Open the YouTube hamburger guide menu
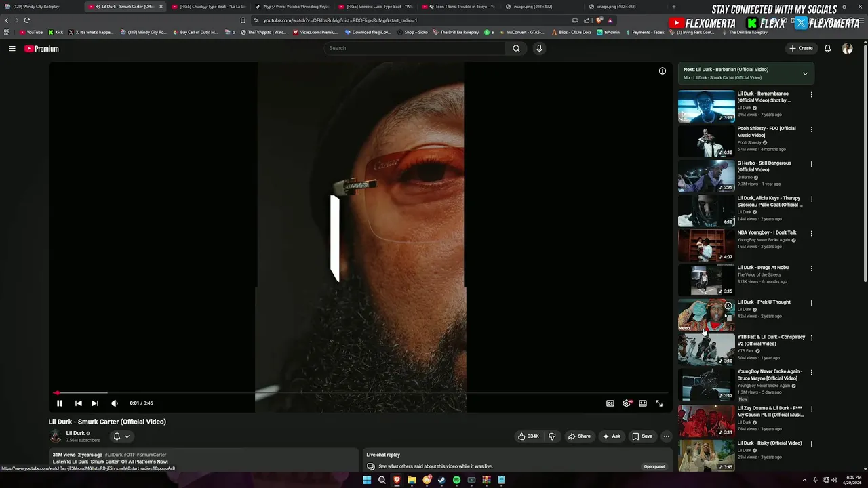 (x=12, y=49)
